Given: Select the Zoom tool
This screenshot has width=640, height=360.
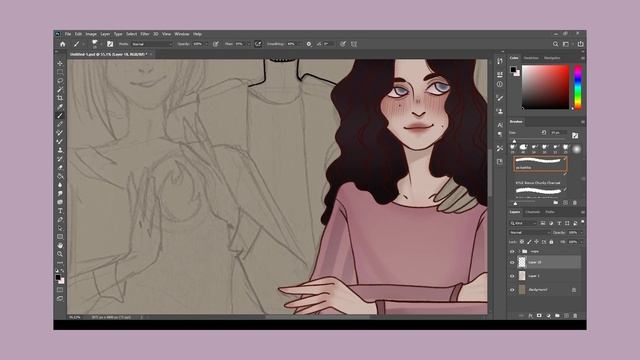Looking at the screenshot, I should pos(60,254).
